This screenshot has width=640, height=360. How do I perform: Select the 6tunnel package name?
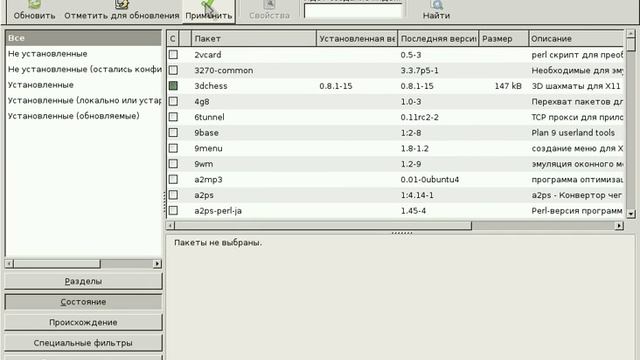(x=209, y=117)
